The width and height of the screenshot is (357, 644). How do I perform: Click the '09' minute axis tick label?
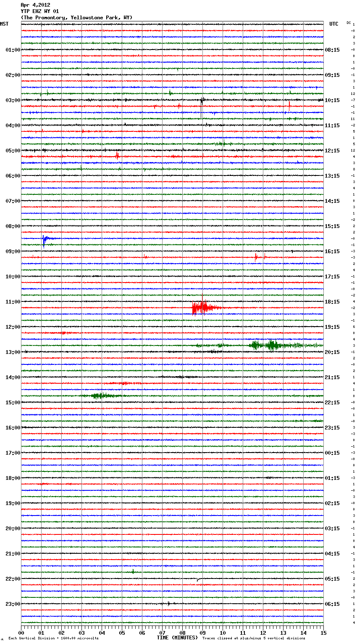202,633
